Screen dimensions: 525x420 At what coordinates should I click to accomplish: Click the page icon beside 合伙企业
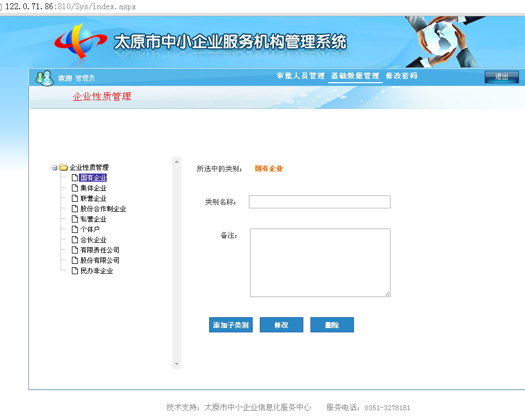pyautogui.click(x=75, y=240)
